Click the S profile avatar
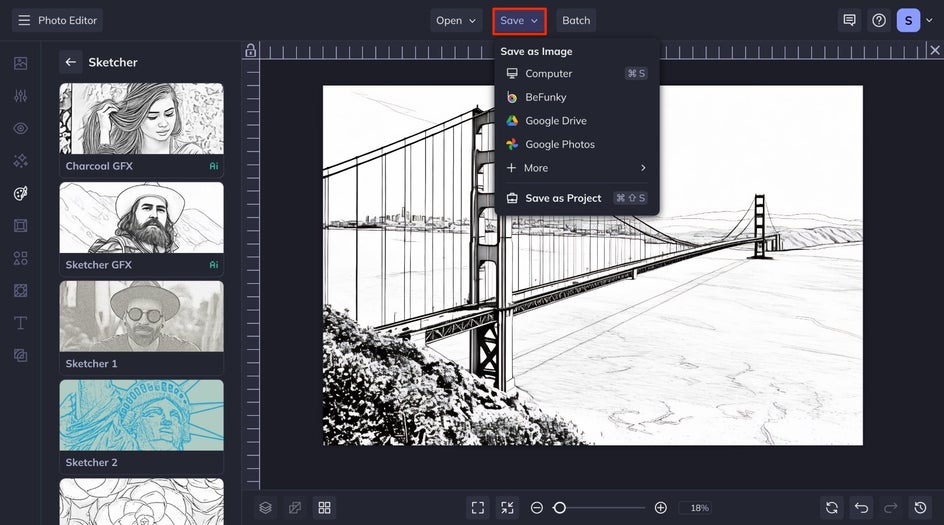The height and width of the screenshot is (525, 944). tap(908, 20)
